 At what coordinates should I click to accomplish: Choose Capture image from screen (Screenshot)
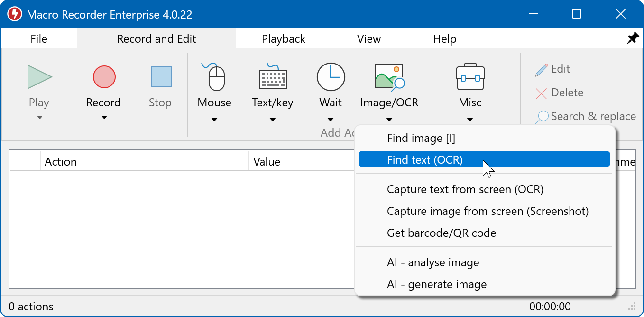488,211
